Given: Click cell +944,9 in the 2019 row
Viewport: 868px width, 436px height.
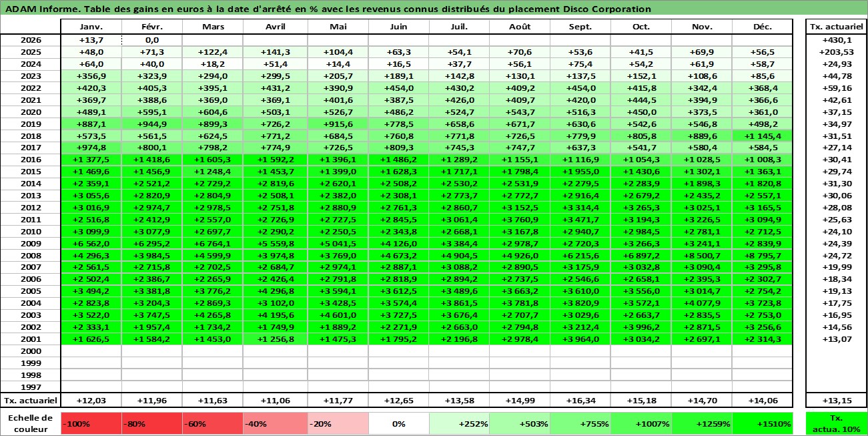Looking at the screenshot, I should click(x=152, y=124).
